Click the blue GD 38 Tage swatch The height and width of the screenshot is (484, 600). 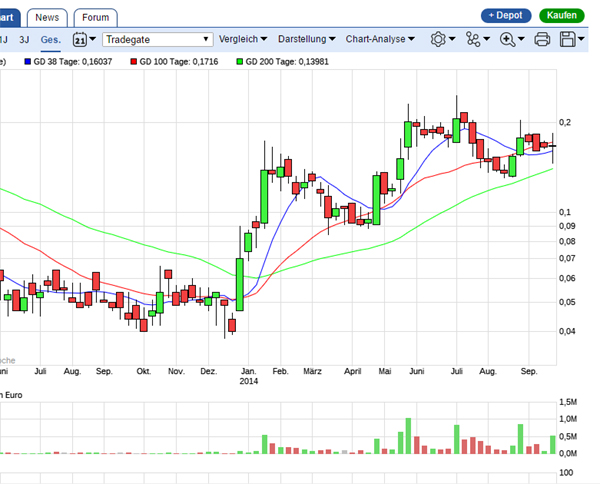(28, 62)
